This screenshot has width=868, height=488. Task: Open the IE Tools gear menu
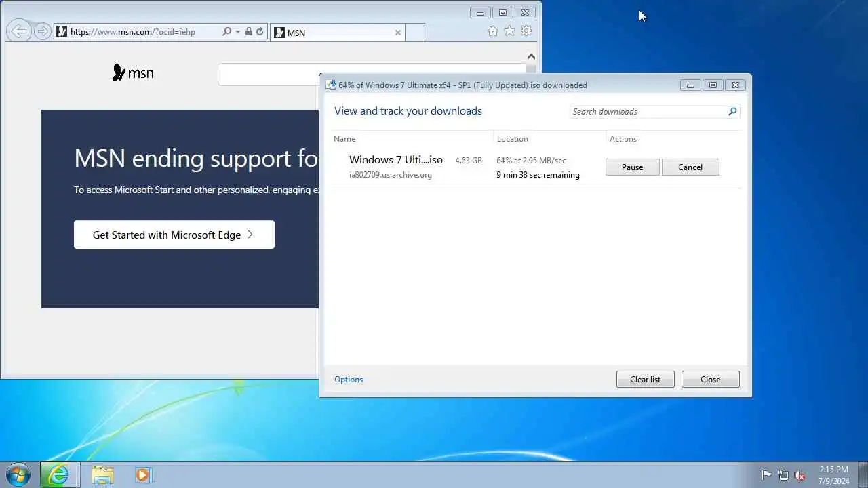(x=526, y=30)
